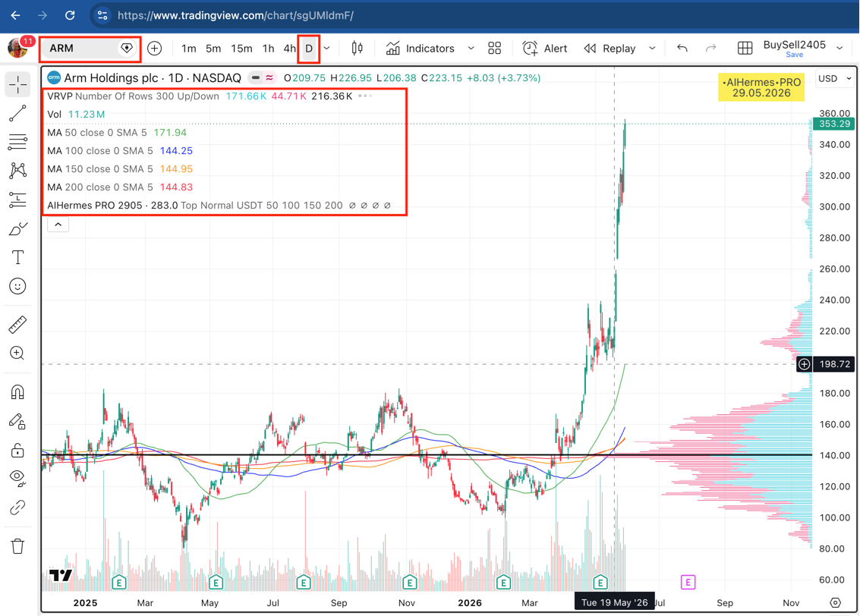Open the chart patterns tool

(x=17, y=171)
